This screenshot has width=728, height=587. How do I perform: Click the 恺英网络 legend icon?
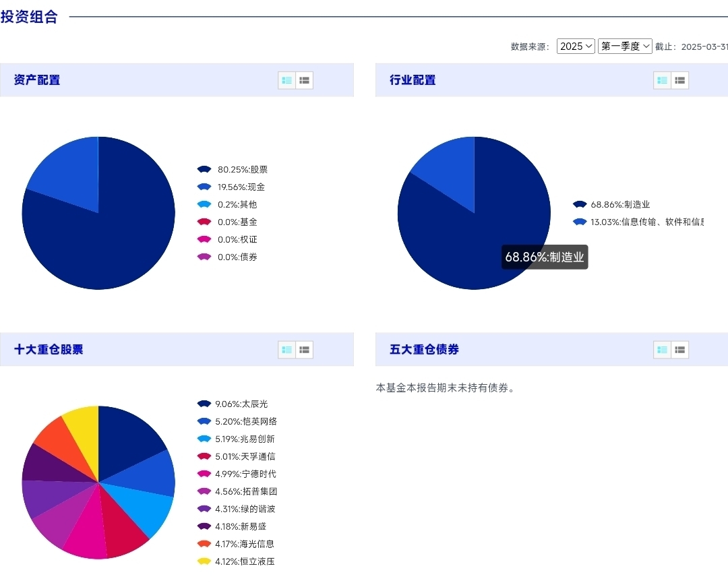[204, 421]
